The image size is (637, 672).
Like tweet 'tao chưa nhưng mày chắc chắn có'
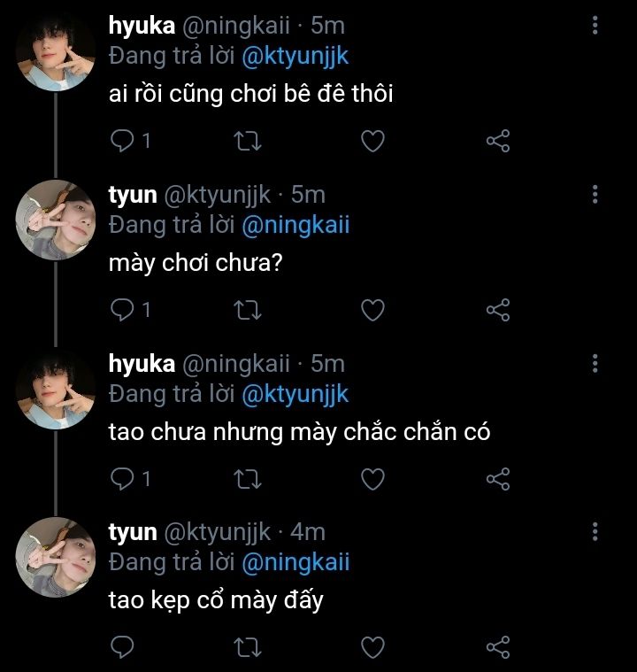[373, 479]
